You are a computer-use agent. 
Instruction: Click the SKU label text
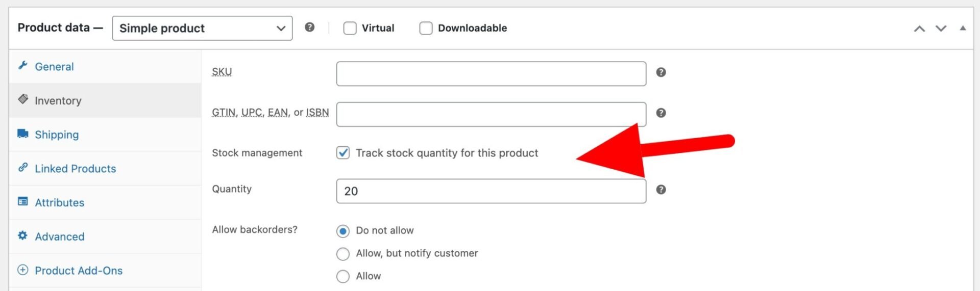[222, 72]
